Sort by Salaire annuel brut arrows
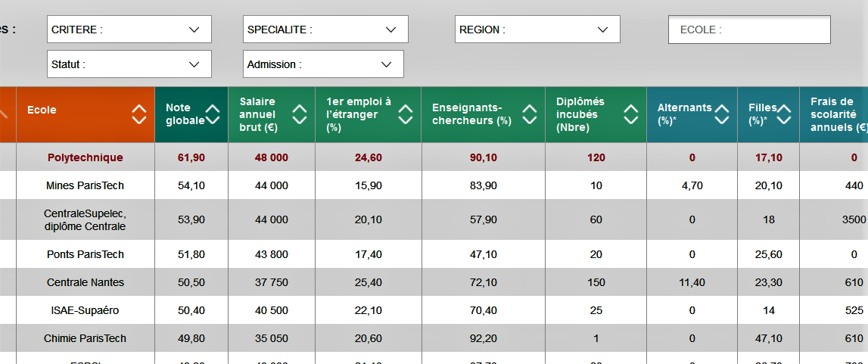Viewport: 868px width, 364px height. [300, 114]
